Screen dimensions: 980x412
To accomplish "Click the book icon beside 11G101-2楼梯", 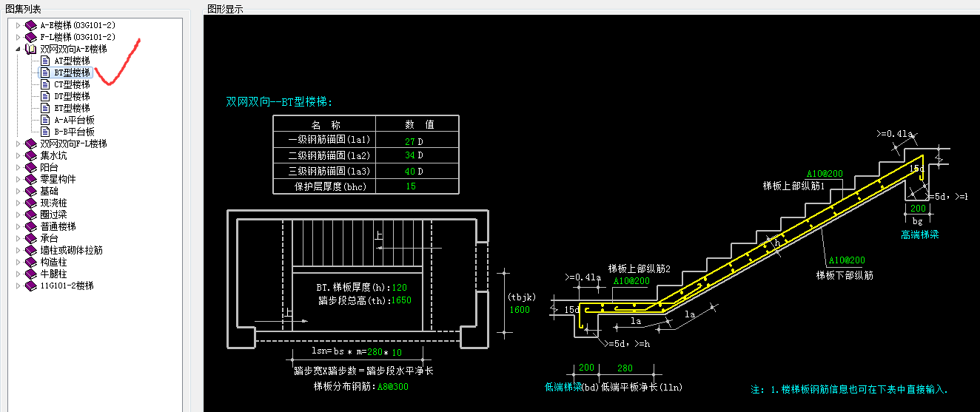I will [x=31, y=286].
